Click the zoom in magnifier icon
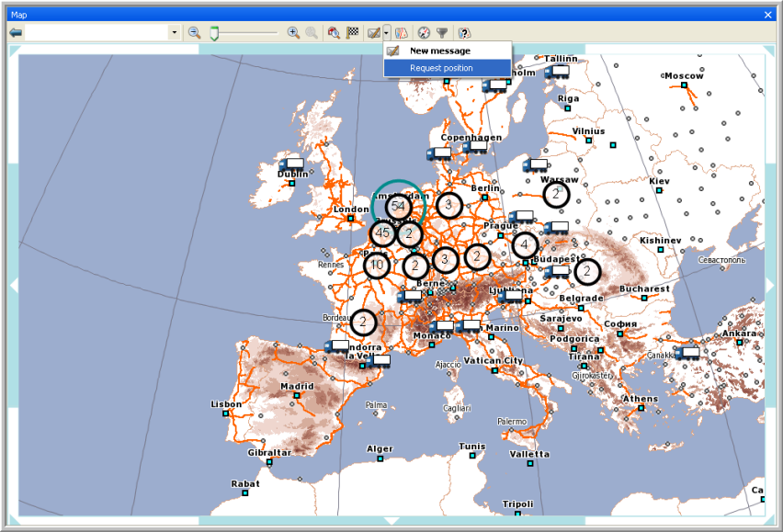Image resolution: width=783 pixels, height=532 pixels. pos(293,32)
